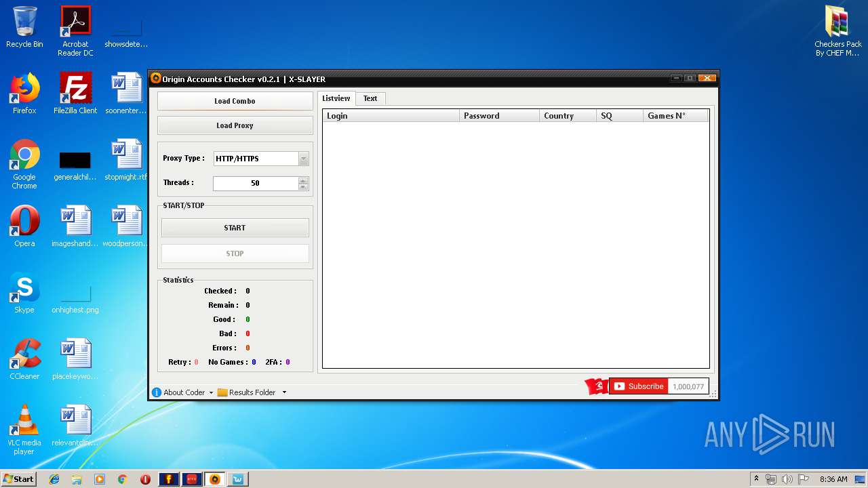Click the blue W taskbar app

coord(238,479)
